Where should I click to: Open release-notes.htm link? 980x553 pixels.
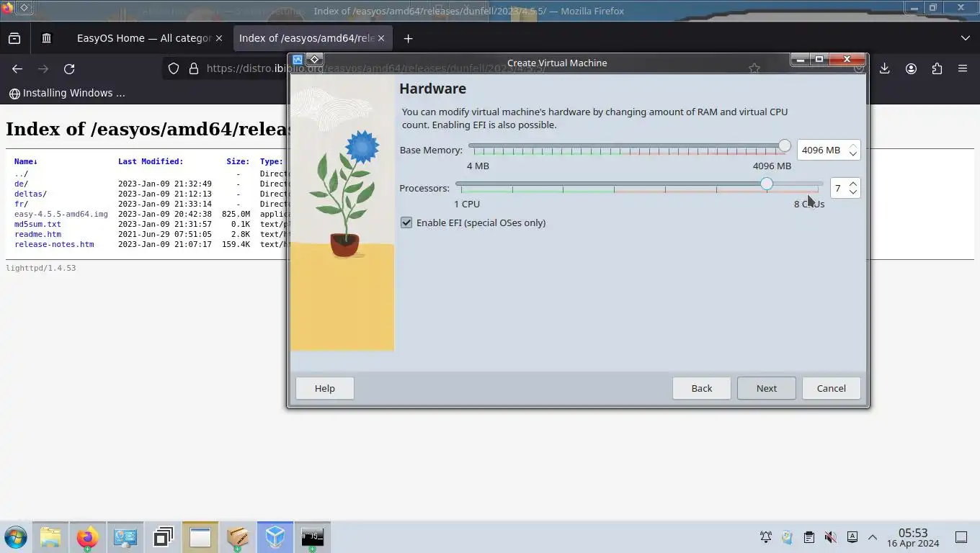point(54,244)
